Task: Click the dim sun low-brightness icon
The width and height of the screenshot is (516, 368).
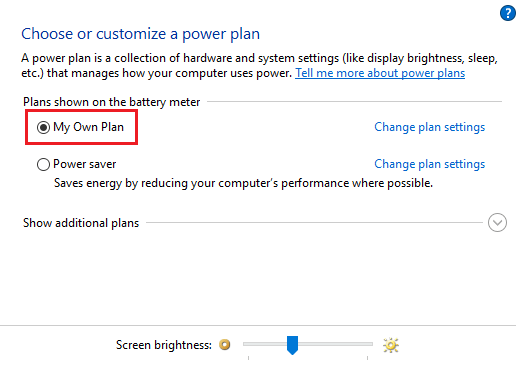Action: coord(225,344)
